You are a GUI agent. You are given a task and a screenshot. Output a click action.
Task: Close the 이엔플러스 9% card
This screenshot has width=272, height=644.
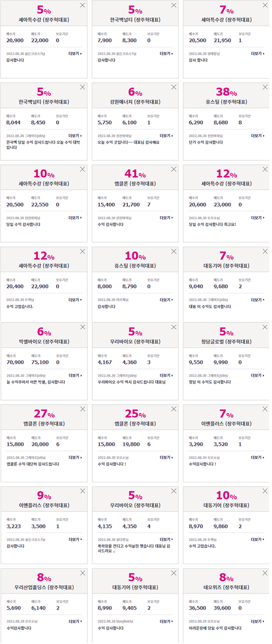[x=82, y=491]
